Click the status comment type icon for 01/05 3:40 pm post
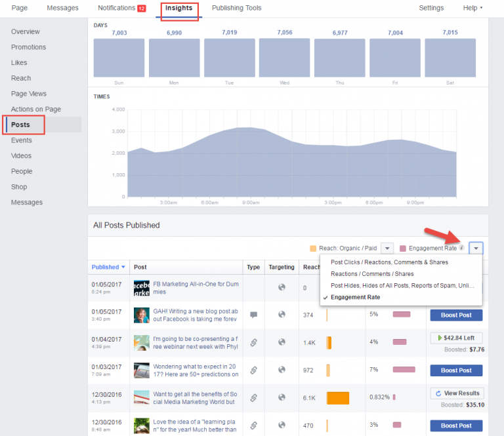The width and height of the screenshot is (504, 436). tap(253, 315)
